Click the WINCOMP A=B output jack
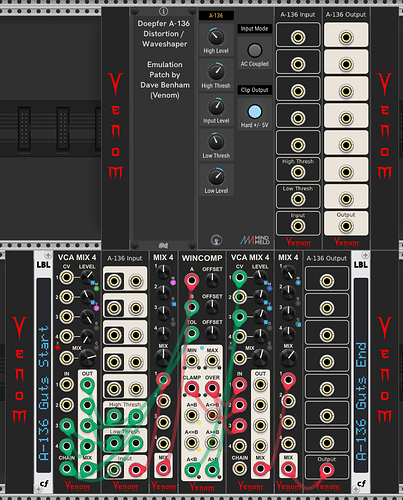 192,415
